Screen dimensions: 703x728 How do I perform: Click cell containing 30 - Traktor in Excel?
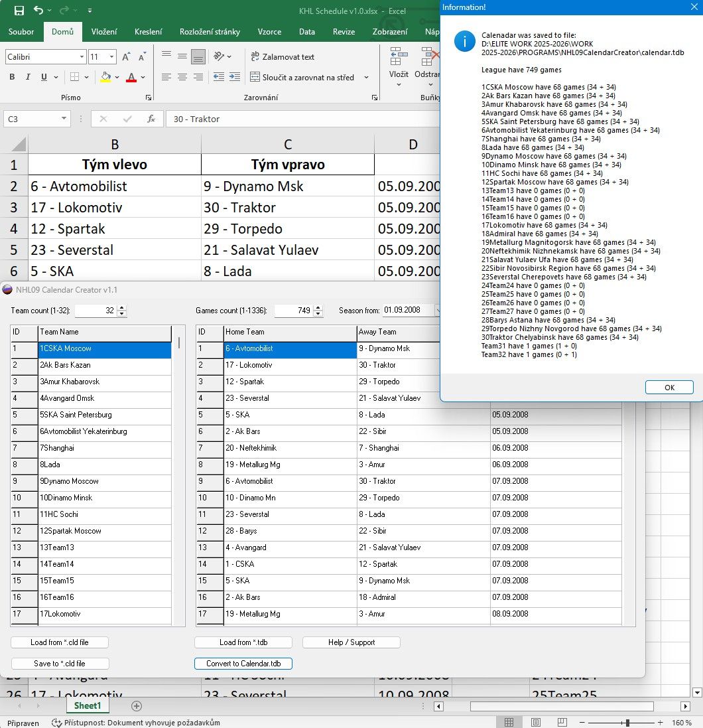click(x=288, y=207)
